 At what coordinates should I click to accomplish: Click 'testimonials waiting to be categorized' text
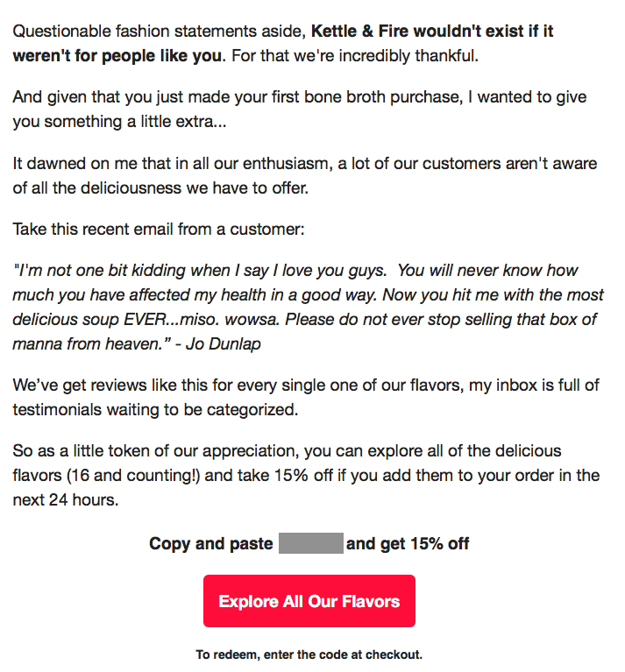[155, 410]
